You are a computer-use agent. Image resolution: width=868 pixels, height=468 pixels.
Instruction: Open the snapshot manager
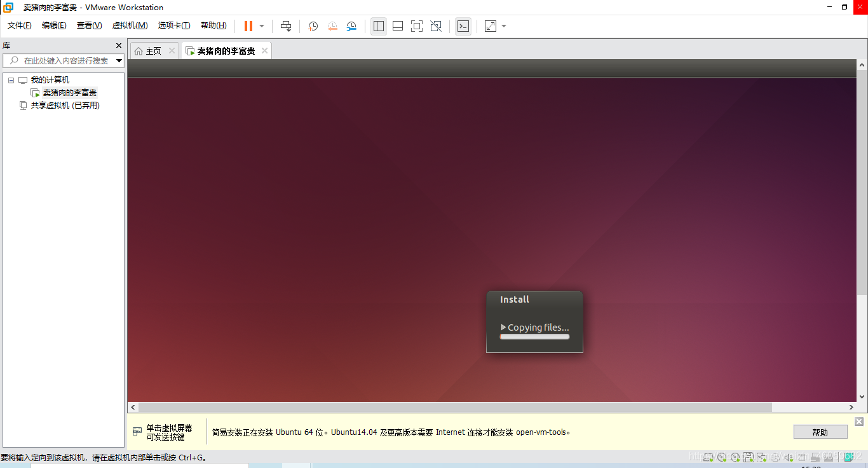pyautogui.click(x=351, y=26)
